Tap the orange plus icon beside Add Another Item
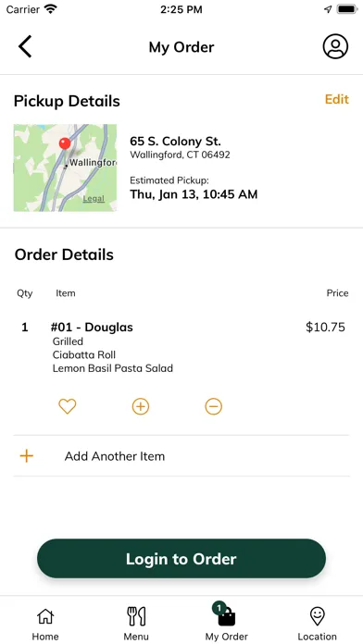The width and height of the screenshot is (363, 644). click(x=26, y=456)
